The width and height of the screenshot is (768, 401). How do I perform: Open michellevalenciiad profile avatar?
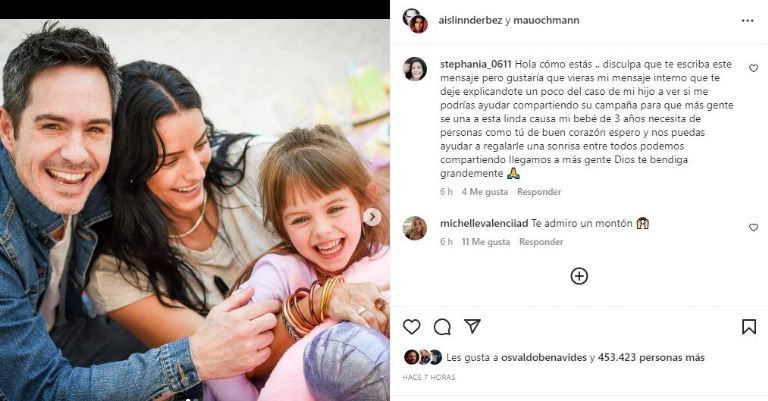pyautogui.click(x=415, y=228)
